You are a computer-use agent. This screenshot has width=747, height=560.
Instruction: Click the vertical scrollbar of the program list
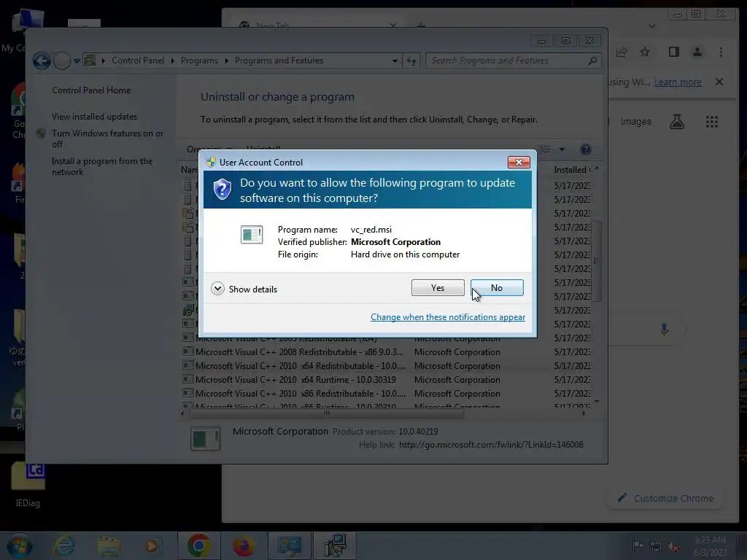coord(596,261)
